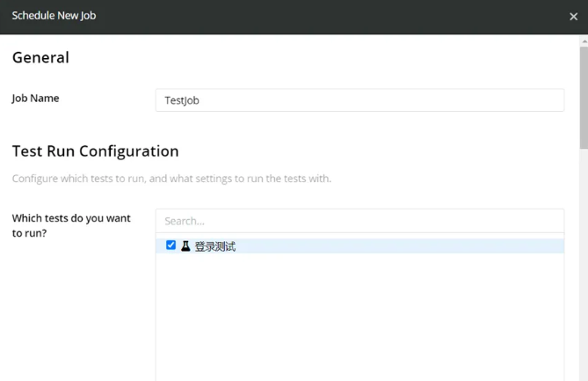Click the 'General' section heading
588x381 pixels.
tap(40, 57)
